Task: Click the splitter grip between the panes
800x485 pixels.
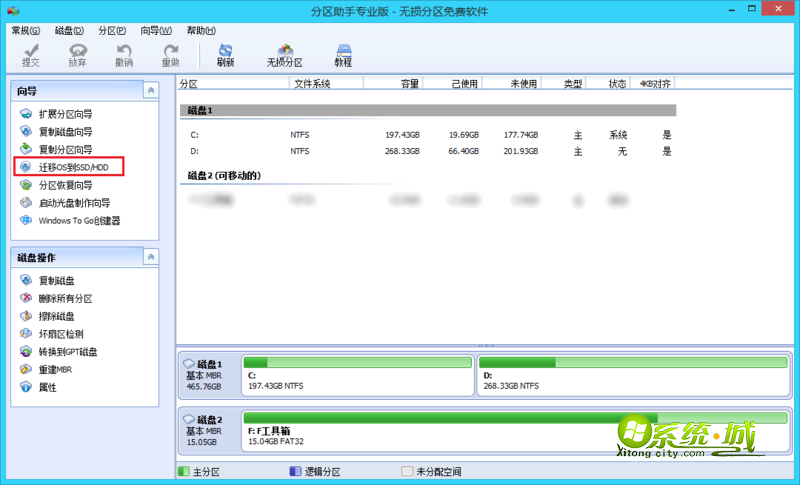Action: [x=486, y=346]
